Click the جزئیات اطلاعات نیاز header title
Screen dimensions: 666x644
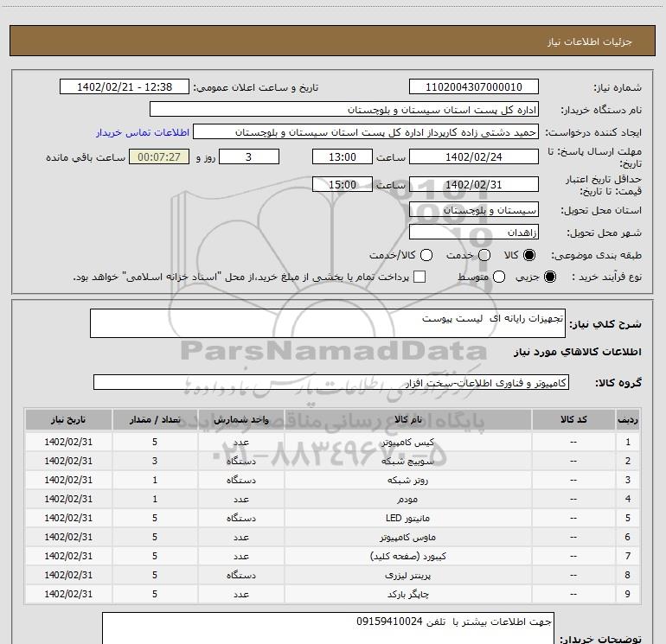589,41
